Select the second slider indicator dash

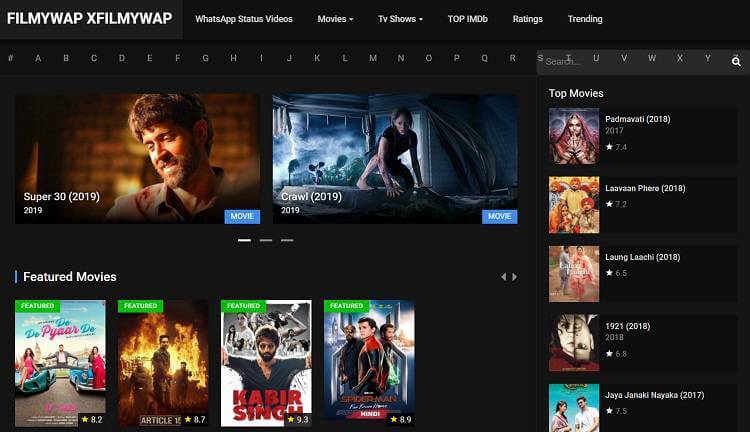click(266, 240)
